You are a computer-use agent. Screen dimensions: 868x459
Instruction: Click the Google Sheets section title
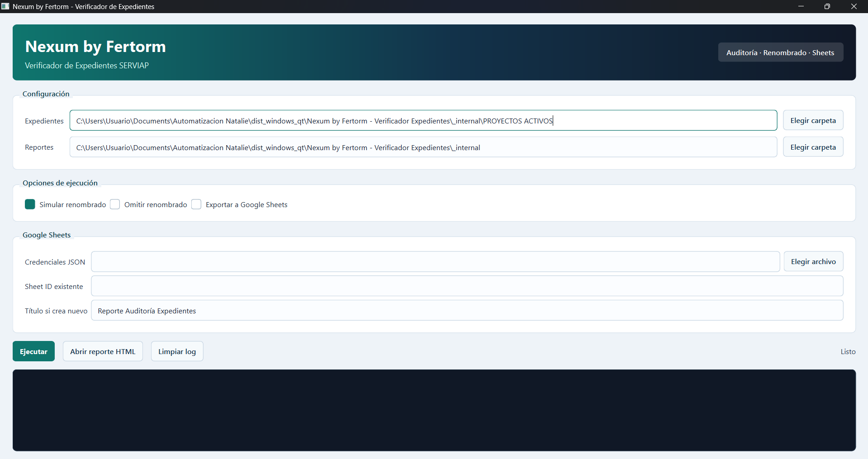47,235
